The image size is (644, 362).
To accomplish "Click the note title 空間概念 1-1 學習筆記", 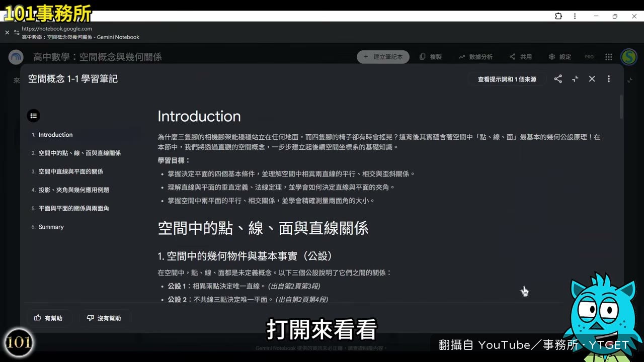I will coord(73,79).
